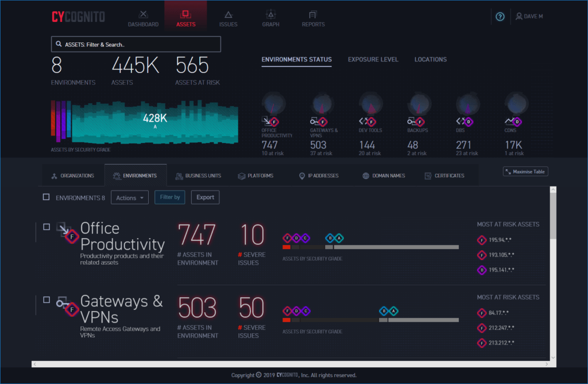
Task: Open the Reports nav icon
Action: pos(313,14)
